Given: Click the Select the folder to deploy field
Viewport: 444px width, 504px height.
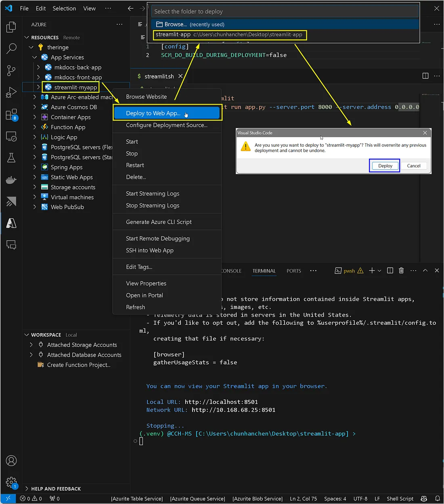Looking at the screenshot, I should pyautogui.click(x=285, y=11).
